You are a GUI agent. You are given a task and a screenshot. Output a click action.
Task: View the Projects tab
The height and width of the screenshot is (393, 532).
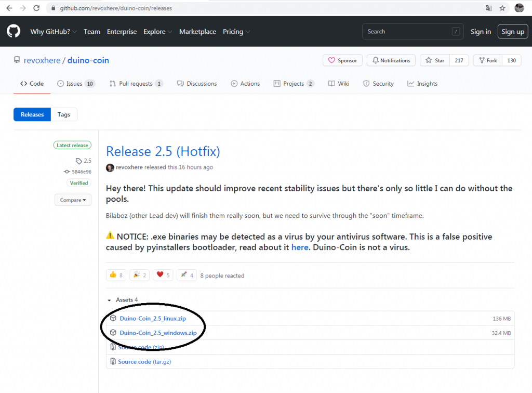[294, 84]
